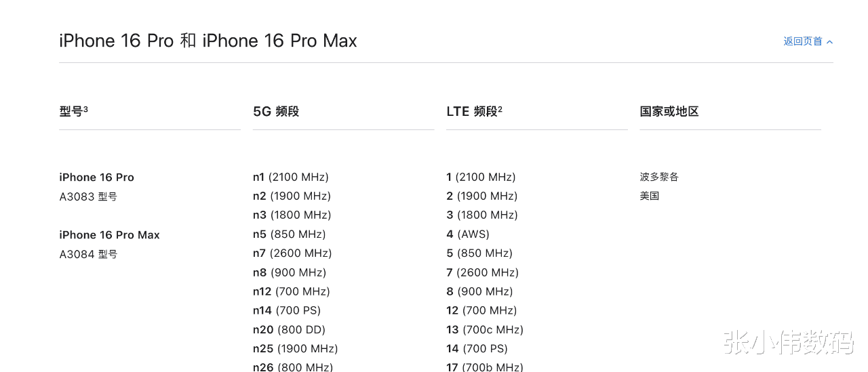868x372 pixels.
Task: Click the bold iPhone 16 Pro Max model name
Action: (109, 235)
